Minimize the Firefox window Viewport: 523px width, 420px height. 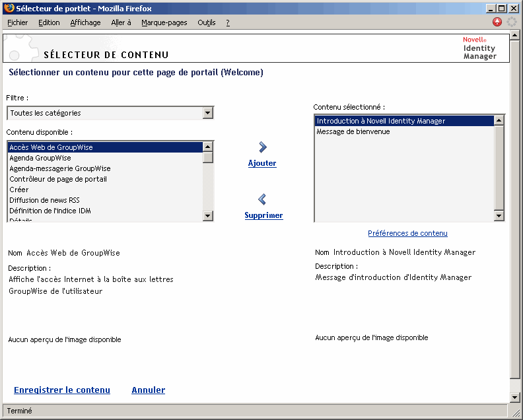click(490, 9)
